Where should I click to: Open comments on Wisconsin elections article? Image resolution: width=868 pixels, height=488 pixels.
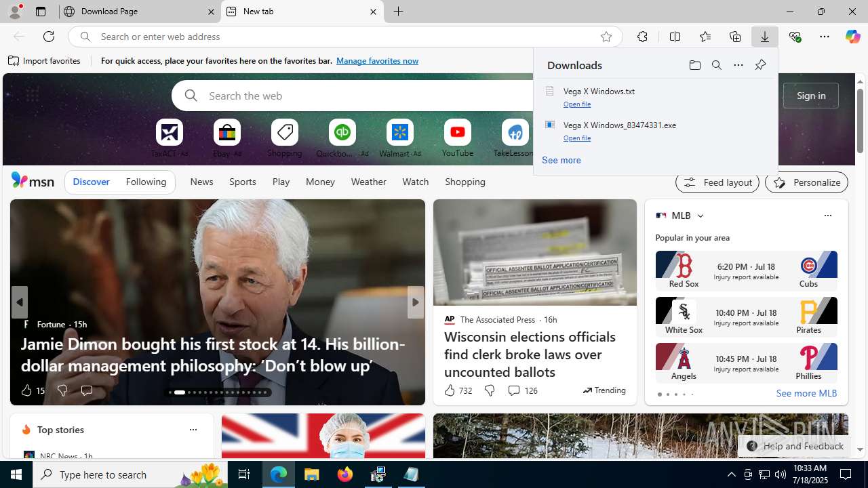(x=522, y=390)
